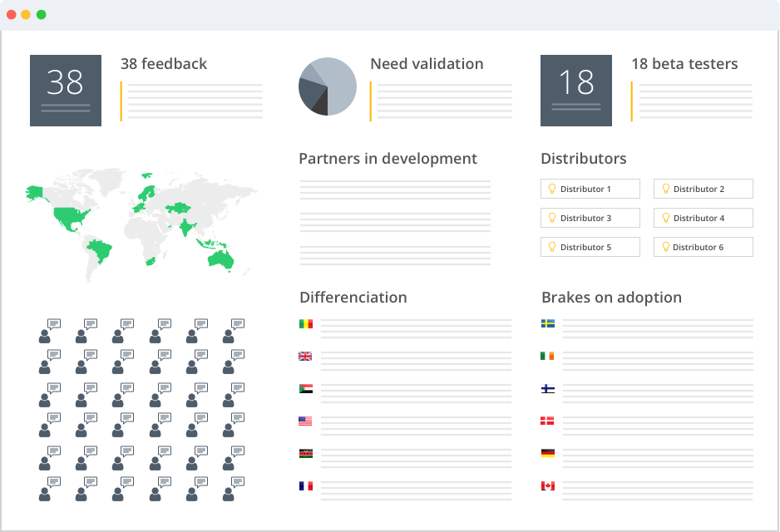Image resolution: width=780 pixels, height=532 pixels.
Task: Open Distributor 4
Action: 703,218
